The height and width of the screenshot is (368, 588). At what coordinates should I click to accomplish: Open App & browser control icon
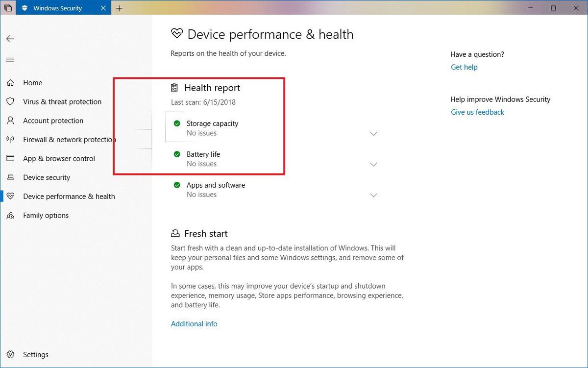click(x=10, y=158)
